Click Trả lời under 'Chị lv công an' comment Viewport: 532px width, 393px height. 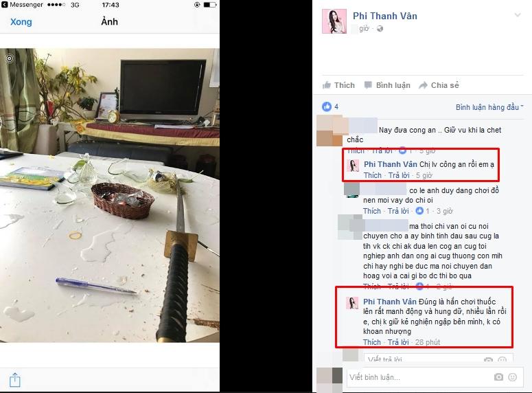coord(399,175)
